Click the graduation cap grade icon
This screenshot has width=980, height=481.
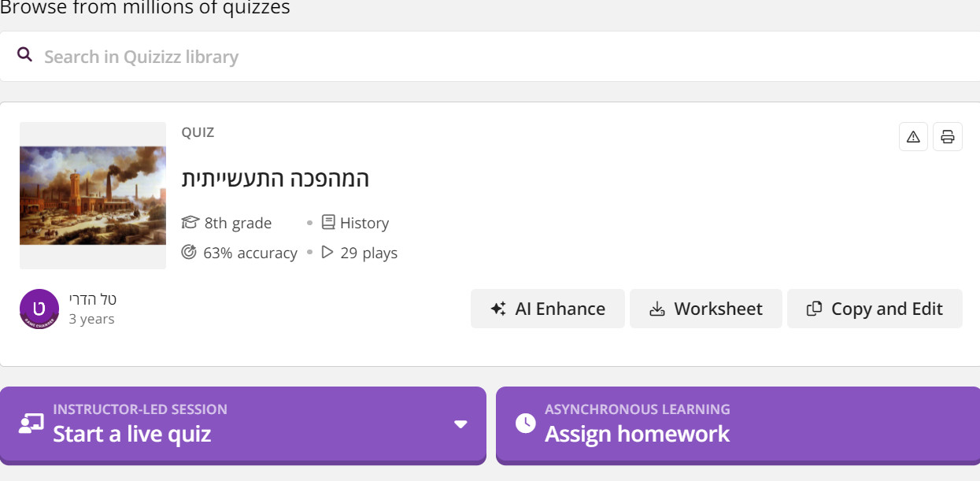click(190, 223)
